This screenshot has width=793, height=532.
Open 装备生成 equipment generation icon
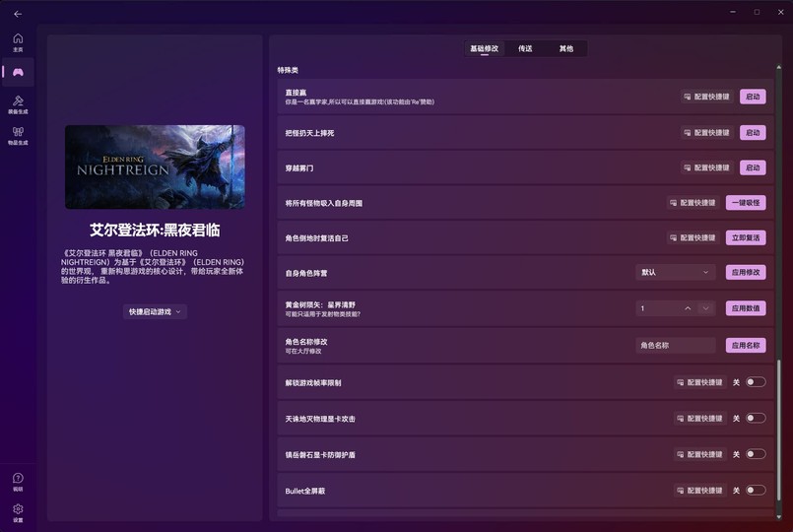pyautogui.click(x=18, y=102)
